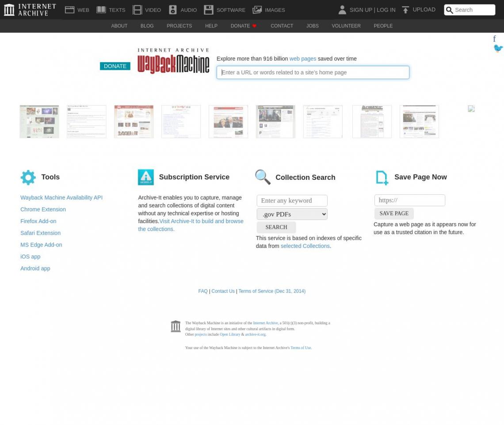The width and height of the screenshot is (504, 425).
Task: Click the selected Collections link
Action: point(305,246)
